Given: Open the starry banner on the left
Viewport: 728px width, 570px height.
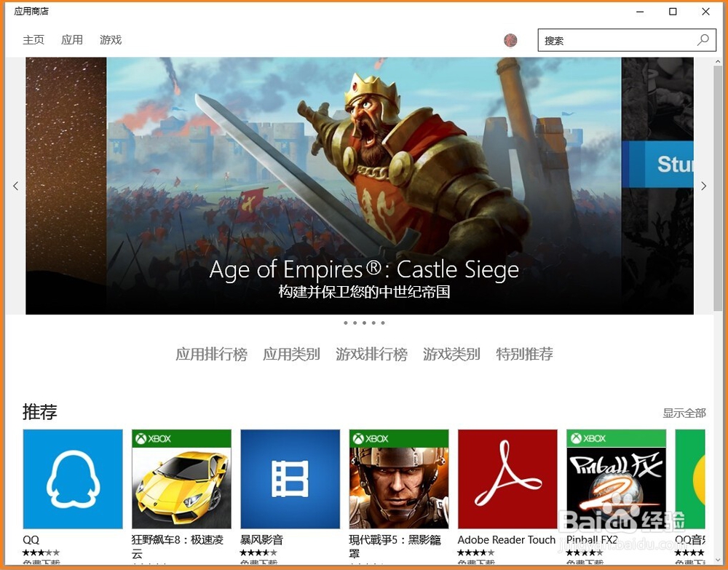Looking at the screenshot, I should (x=66, y=186).
